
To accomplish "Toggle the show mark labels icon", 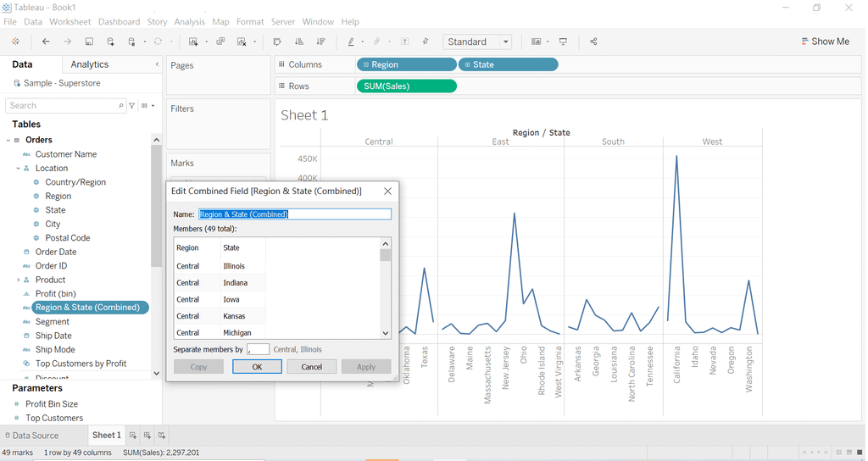I will click(404, 42).
